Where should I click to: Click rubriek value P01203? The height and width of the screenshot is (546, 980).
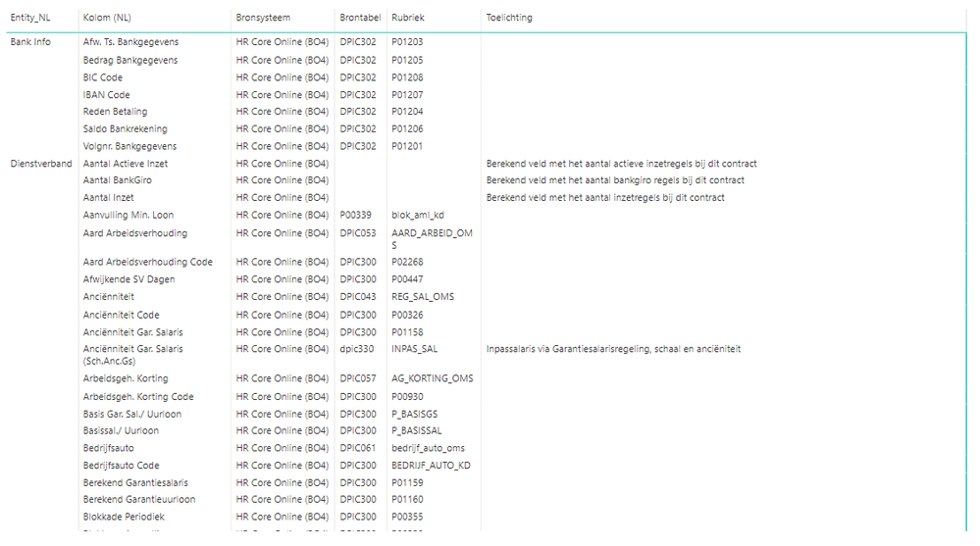(407, 42)
